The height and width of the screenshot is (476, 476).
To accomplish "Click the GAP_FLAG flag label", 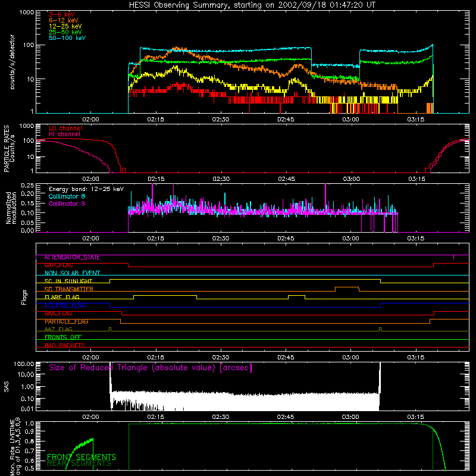I will coord(58,265).
